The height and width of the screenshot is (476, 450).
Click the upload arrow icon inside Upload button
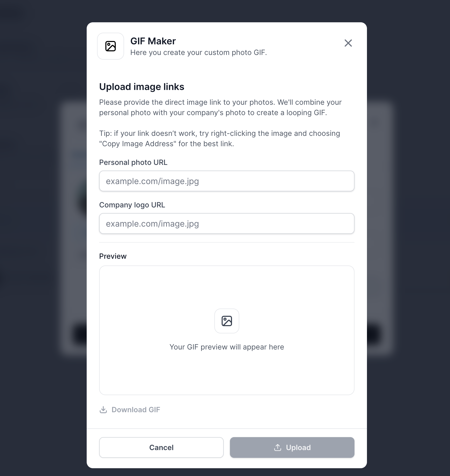278,447
